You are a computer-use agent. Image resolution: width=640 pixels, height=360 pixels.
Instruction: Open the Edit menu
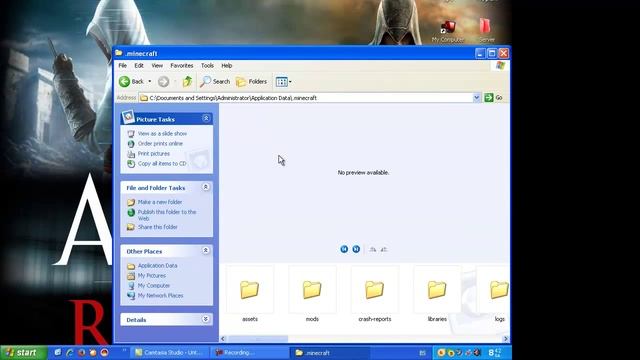(x=139, y=65)
